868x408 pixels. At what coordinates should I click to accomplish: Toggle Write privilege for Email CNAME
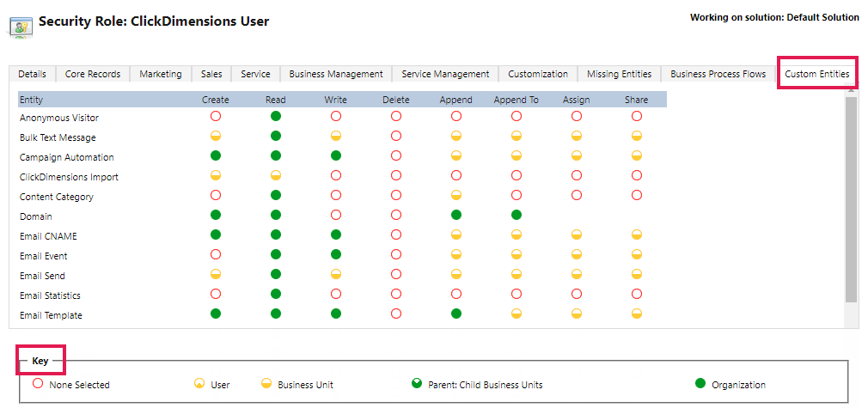336,234
